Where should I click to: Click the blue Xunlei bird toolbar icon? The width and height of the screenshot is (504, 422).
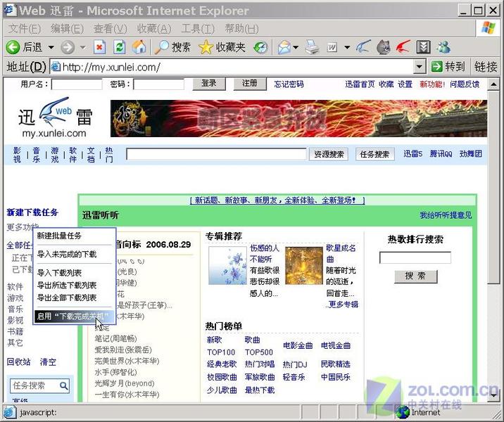[363, 47]
